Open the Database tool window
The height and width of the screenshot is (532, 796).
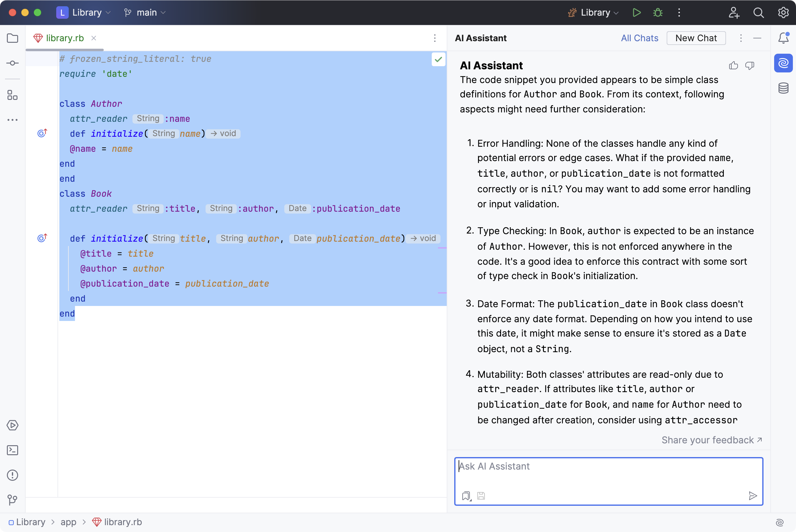(783, 88)
